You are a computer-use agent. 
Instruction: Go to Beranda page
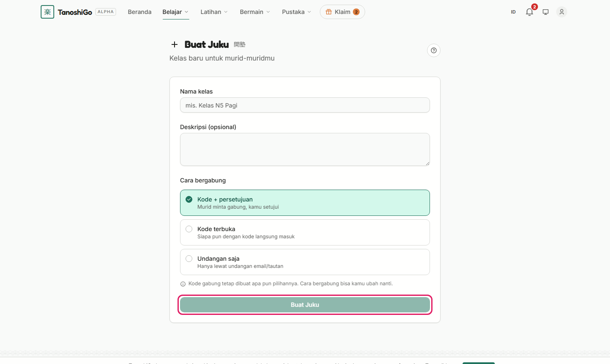click(139, 12)
